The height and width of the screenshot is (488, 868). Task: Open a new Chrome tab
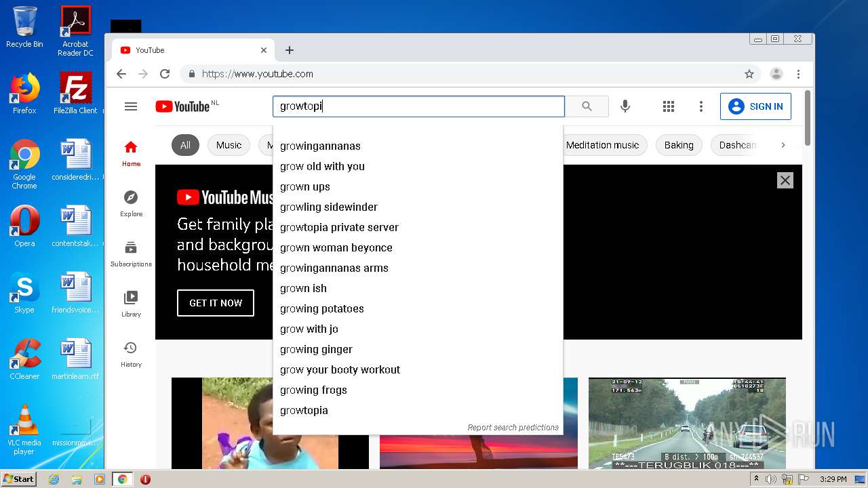290,50
